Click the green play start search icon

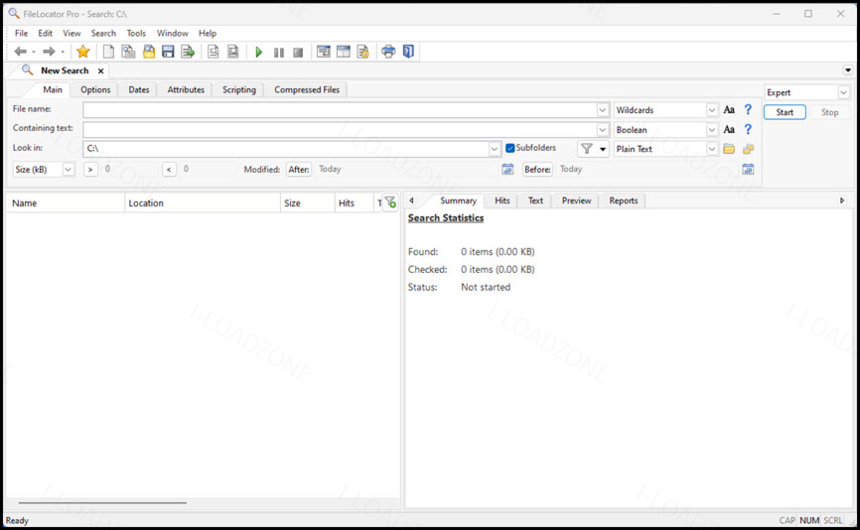259,52
